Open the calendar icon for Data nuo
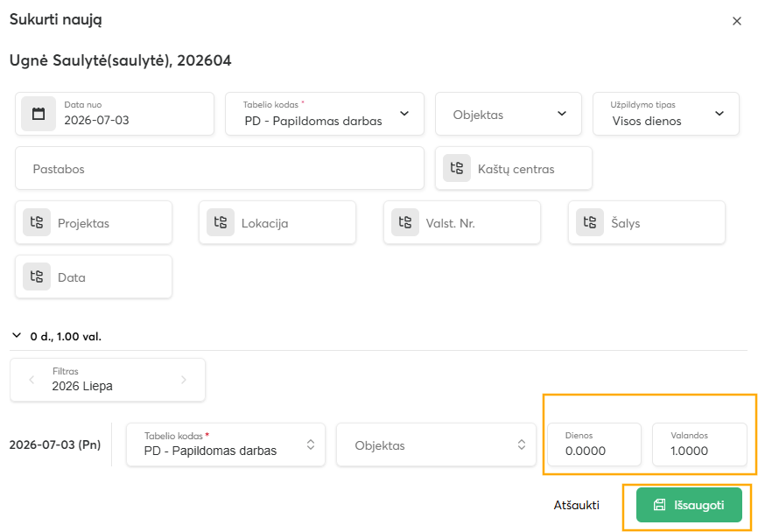Viewport: 758px width, 532px height. click(x=39, y=114)
